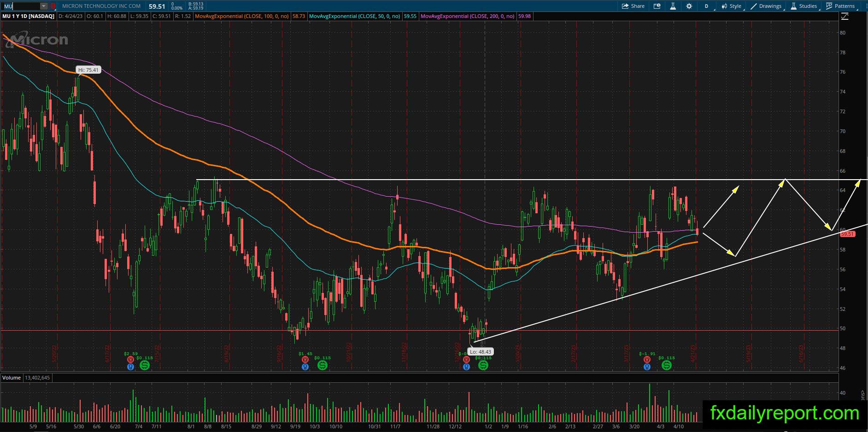Click the Share button

tap(633, 6)
